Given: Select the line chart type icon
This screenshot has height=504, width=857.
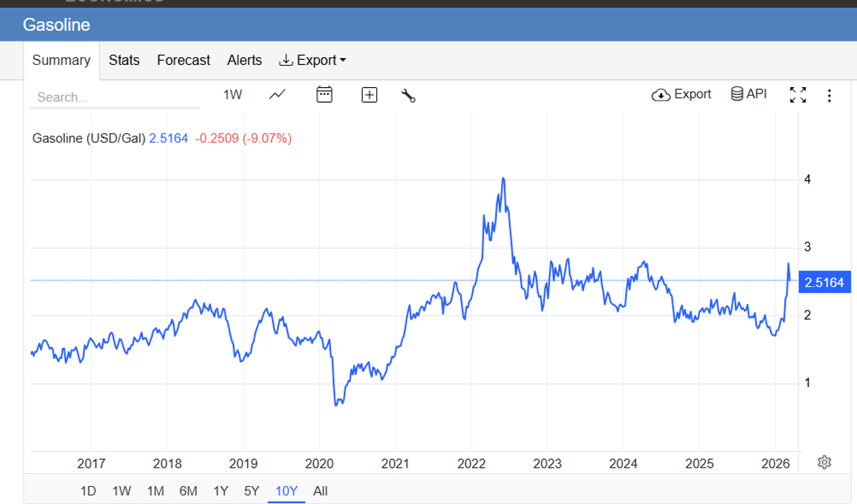Looking at the screenshot, I should 277,94.
